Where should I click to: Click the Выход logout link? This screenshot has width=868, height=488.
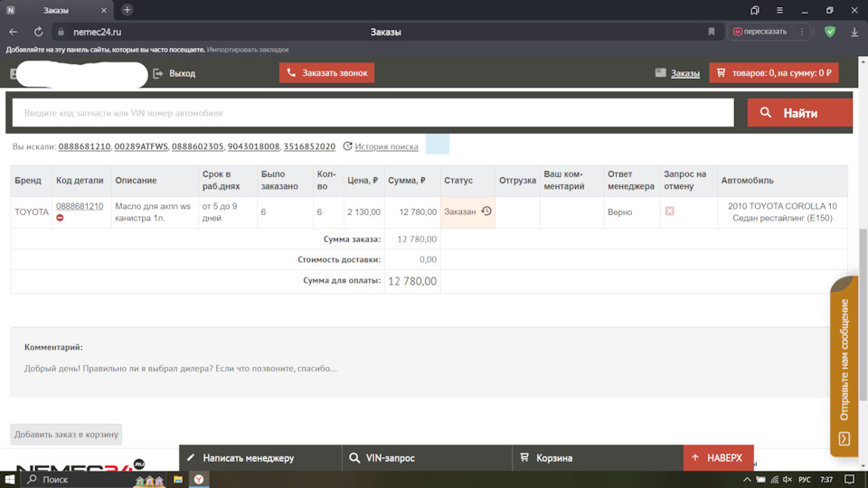click(175, 73)
